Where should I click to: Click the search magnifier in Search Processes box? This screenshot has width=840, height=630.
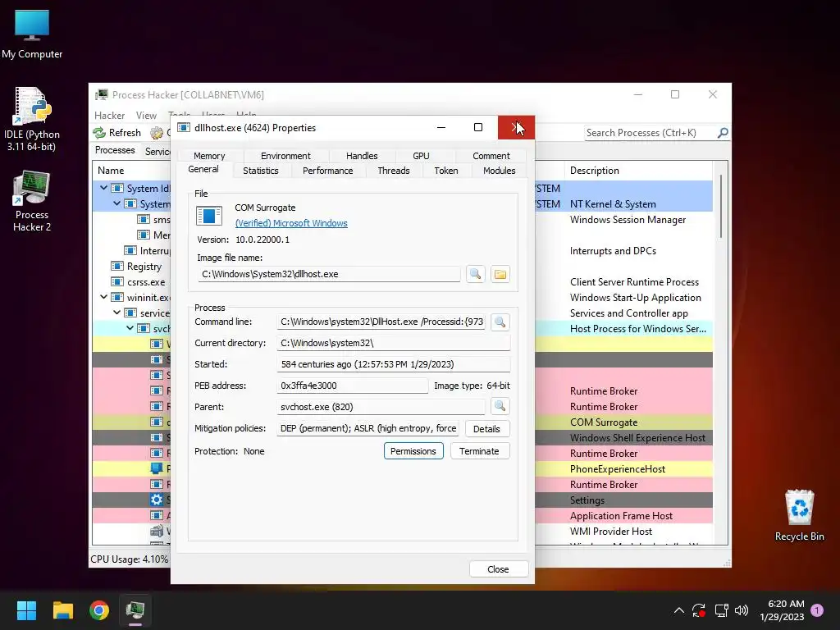(723, 132)
